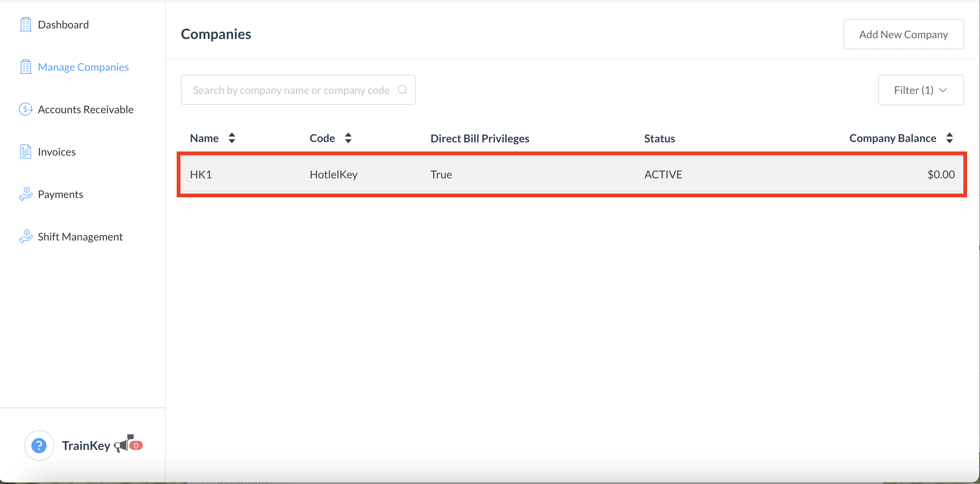980x484 pixels.
Task: Click the Invoices document icon
Action: pyautogui.click(x=25, y=151)
